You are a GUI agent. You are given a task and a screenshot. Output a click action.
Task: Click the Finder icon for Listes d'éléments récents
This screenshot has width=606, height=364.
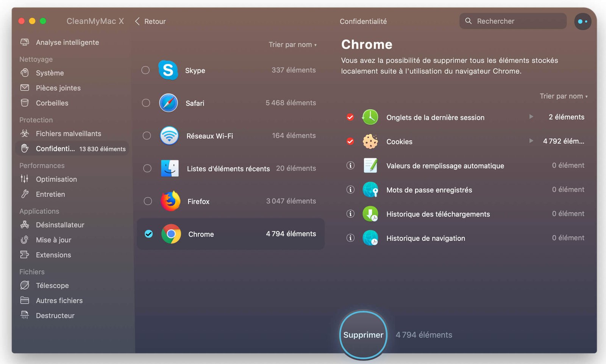click(x=170, y=168)
